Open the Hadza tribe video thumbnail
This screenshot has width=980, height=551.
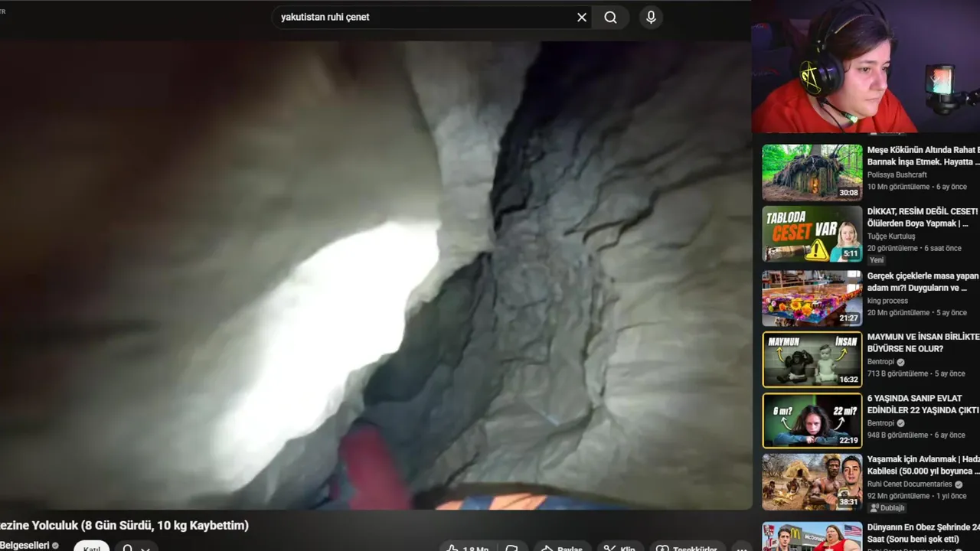pyautogui.click(x=812, y=482)
